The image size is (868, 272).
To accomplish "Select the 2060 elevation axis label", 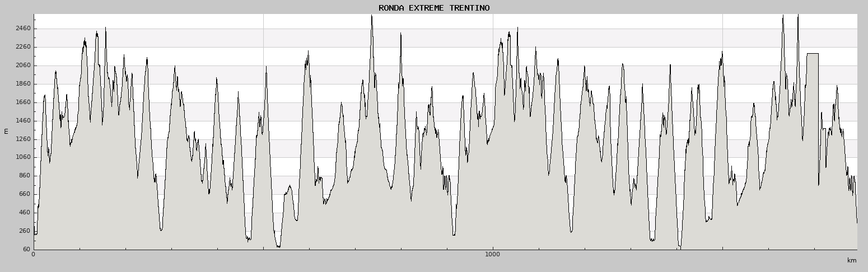I will coord(23,65).
